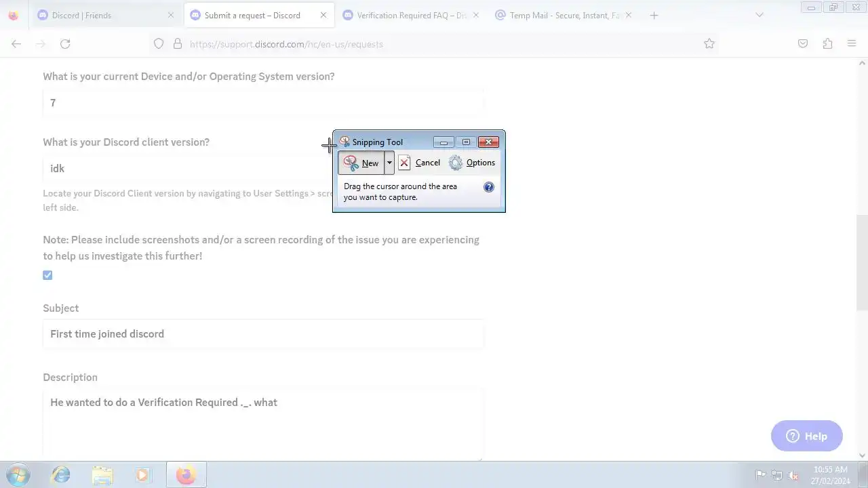Screen dimensions: 868x488
Task: Bookmark this page with the star icon
Action: (709, 44)
